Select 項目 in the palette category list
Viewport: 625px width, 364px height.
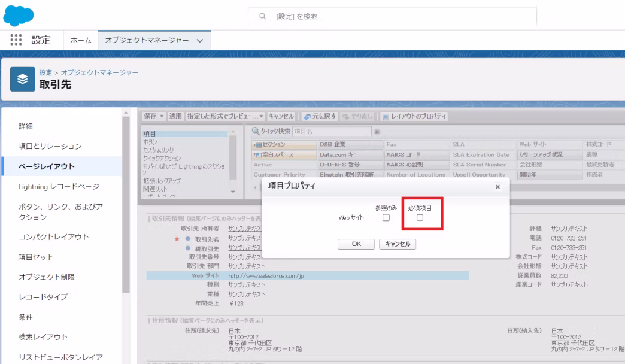coord(185,134)
